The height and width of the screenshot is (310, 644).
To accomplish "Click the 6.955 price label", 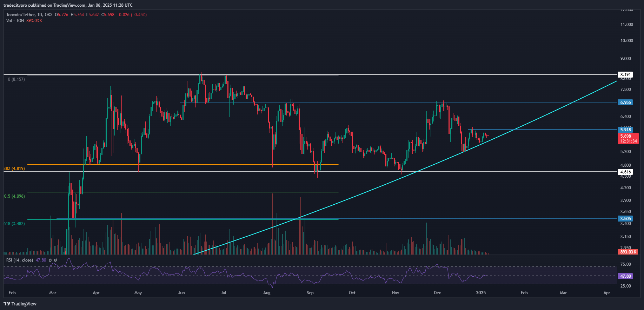I will [625, 103].
